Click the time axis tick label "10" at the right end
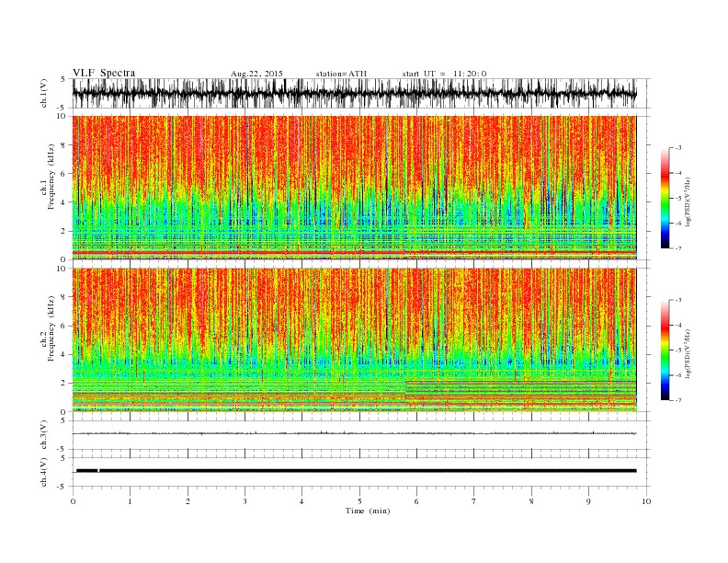The image size is (728, 563). 646,501
